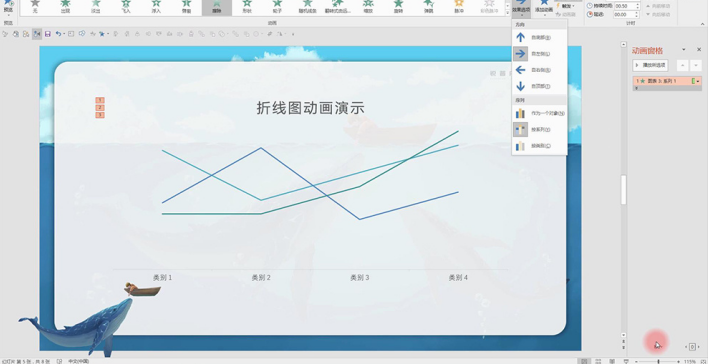Screen dimensions: 709x364
Task: Switch to Slide Sorter view
Action: 599,361
